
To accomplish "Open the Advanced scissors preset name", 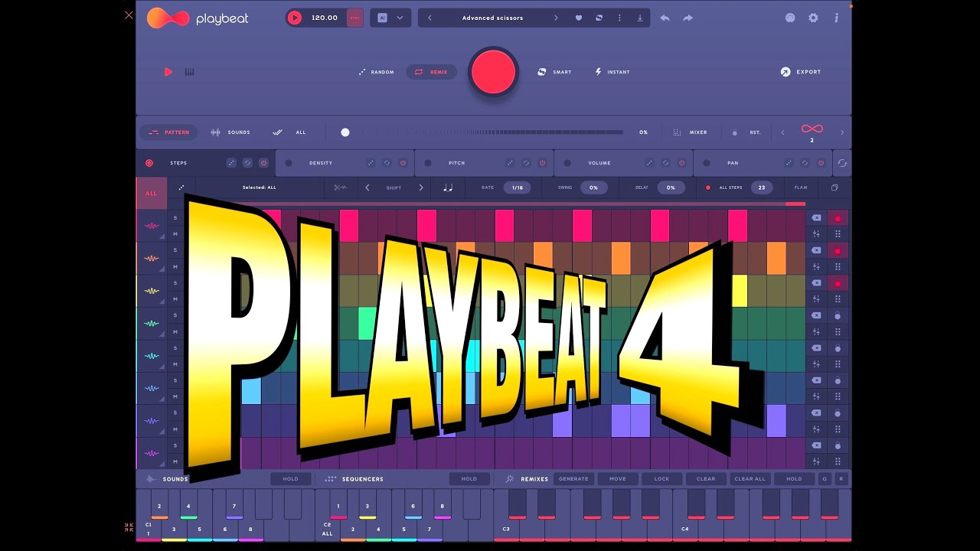I will tap(492, 18).
